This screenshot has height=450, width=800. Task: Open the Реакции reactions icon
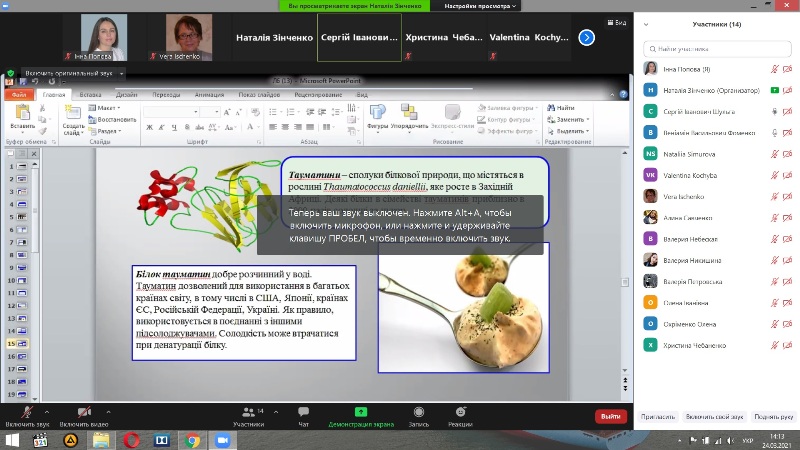pyautogui.click(x=460, y=412)
